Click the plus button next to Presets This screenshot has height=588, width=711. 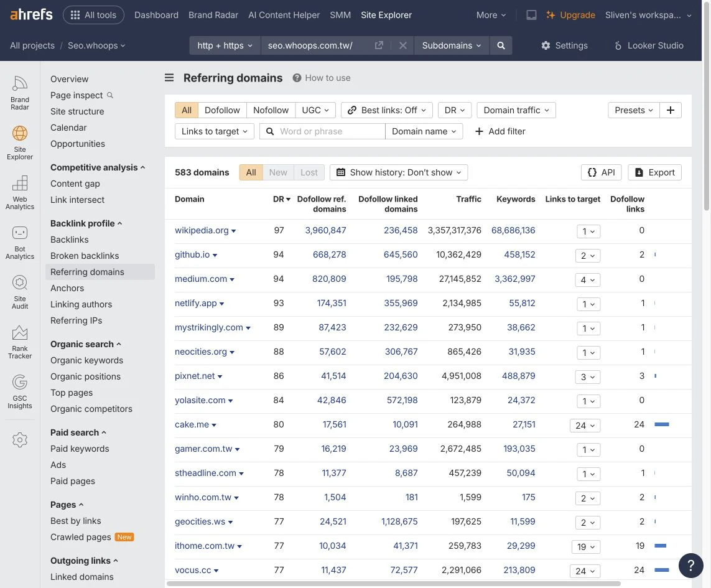[x=670, y=110]
